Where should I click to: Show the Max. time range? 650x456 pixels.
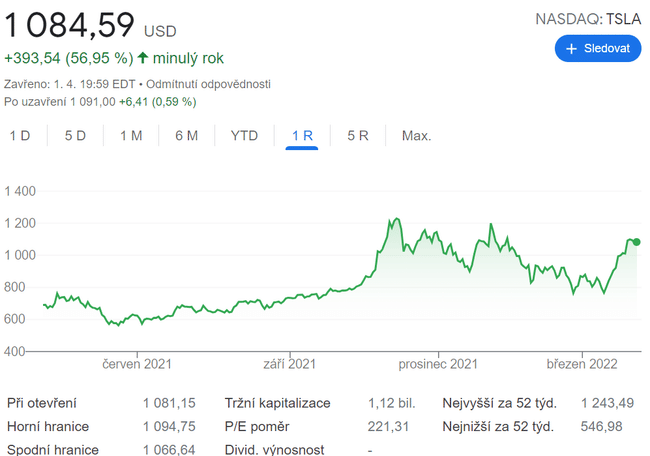(x=416, y=136)
